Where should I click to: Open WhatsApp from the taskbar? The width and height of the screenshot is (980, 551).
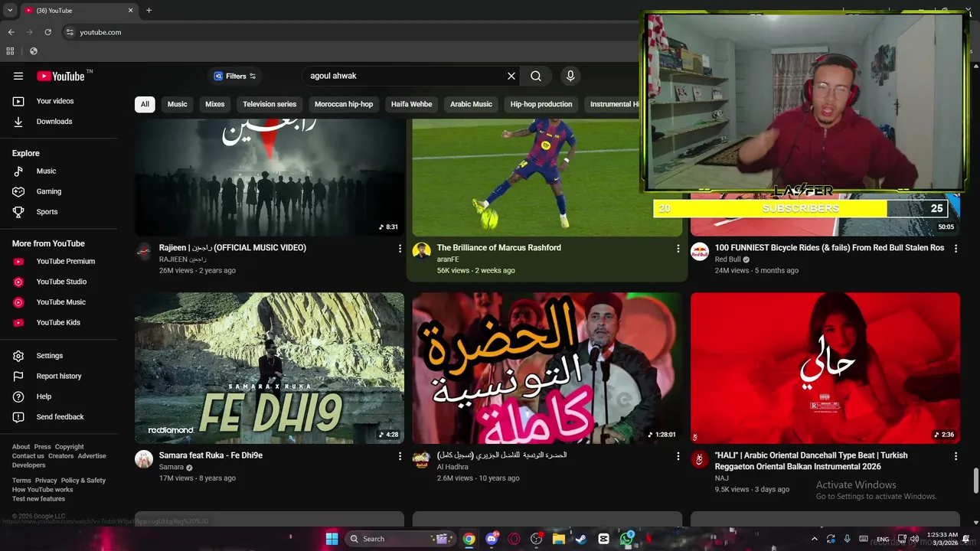tap(626, 539)
